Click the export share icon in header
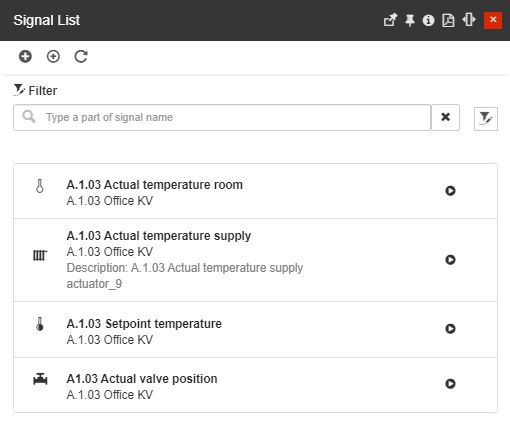510x425 pixels. coord(390,20)
